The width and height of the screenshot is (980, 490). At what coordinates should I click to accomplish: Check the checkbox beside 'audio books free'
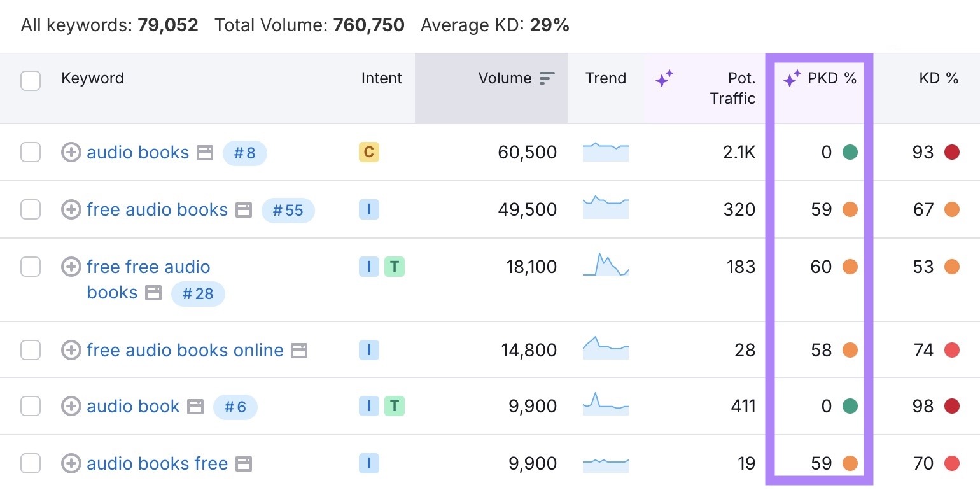click(x=30, y=463)
